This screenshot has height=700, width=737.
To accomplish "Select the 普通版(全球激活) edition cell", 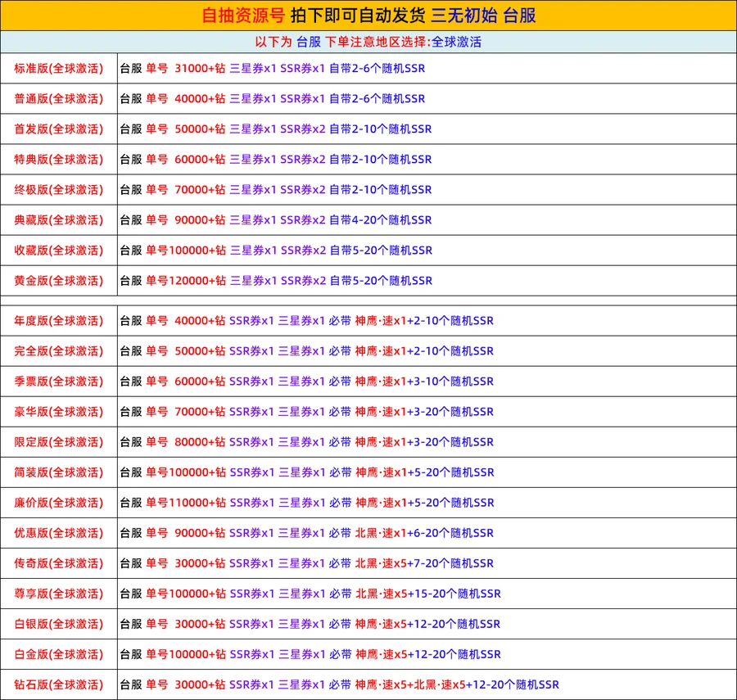I will tap(59, 99).
